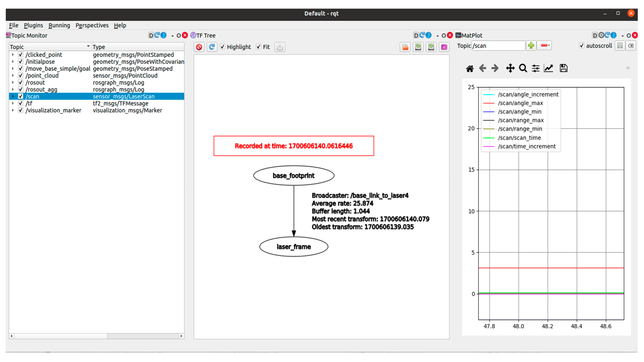
Task: Toggle the autoscroll checkbox
Action: click(582, 46)
